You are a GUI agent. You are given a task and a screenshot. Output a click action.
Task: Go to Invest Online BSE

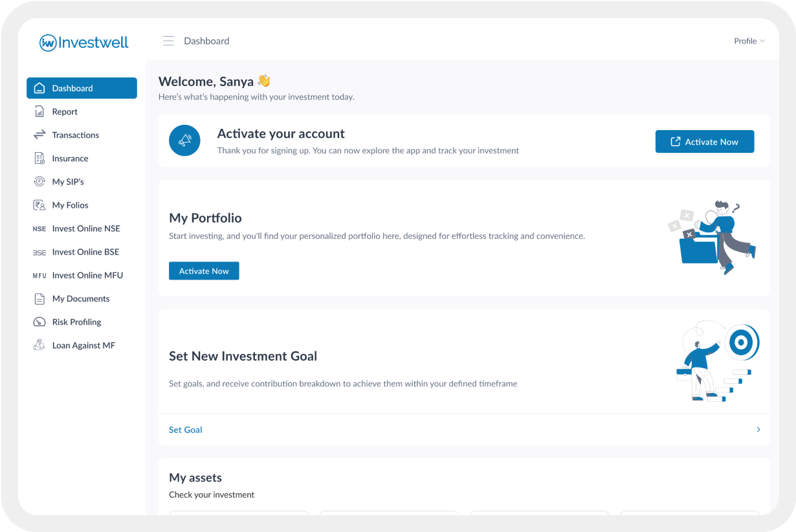click(85, 252)
